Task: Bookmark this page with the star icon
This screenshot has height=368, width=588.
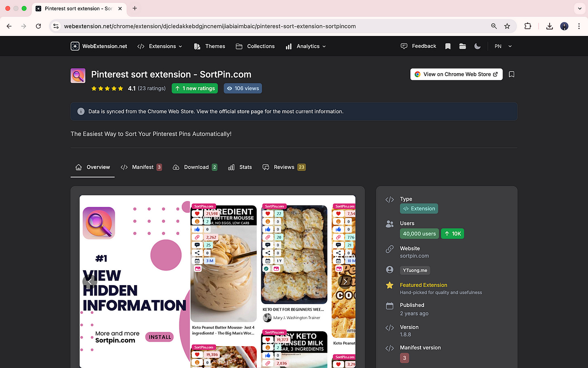Action: pyautogui.click(x=507, y=26)
